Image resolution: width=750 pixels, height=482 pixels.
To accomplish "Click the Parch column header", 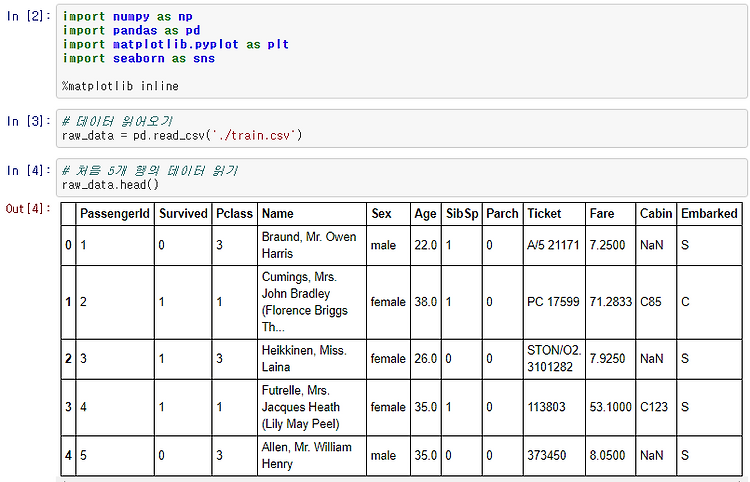I will [503, 213].
